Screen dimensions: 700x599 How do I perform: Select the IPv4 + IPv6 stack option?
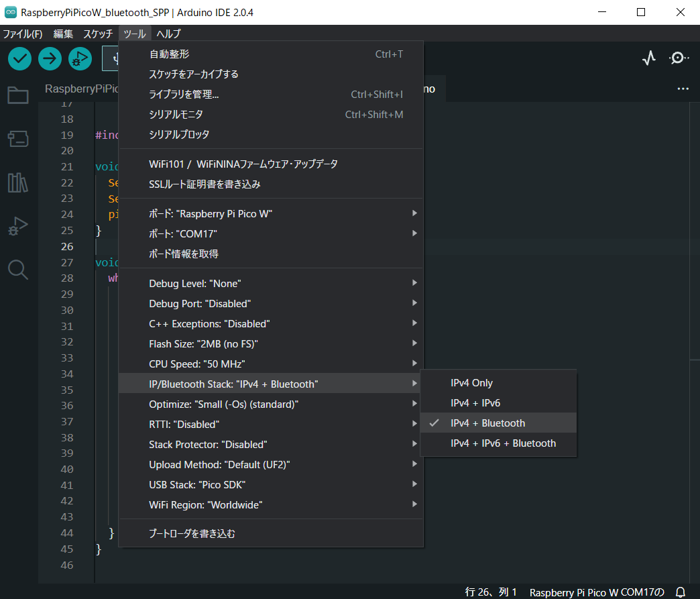click(475, 402)
